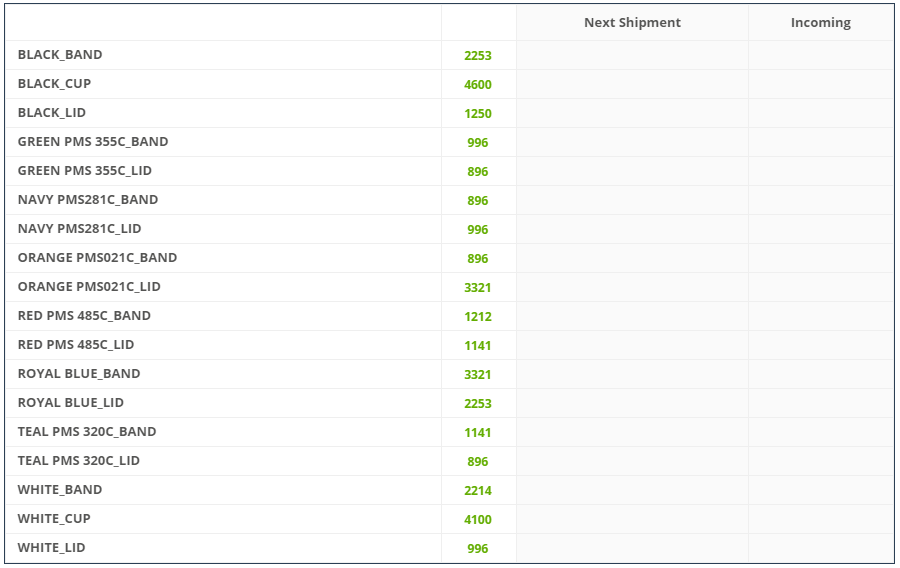900x568 pixels.
Task: Click RED PMS 485C_LID row label
Action: pos(76,345)
